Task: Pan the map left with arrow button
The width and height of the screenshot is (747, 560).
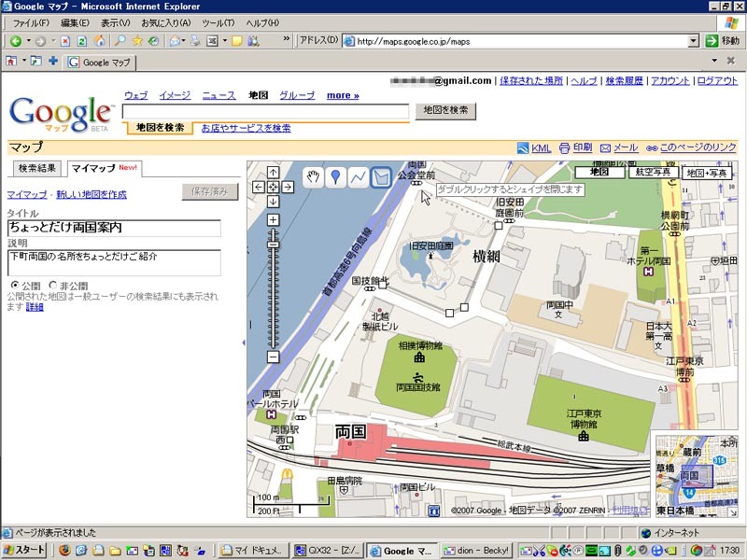Action: tap(259, 188)
